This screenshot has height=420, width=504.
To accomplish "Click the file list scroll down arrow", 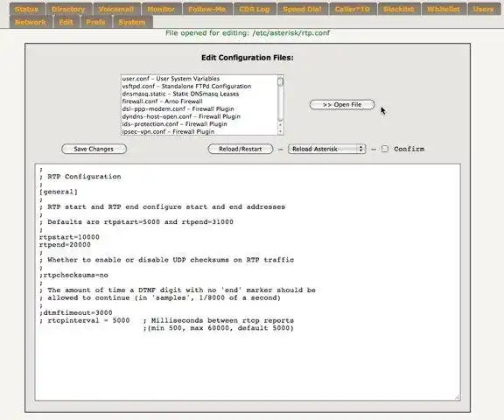I will click(x=280, y=132).
